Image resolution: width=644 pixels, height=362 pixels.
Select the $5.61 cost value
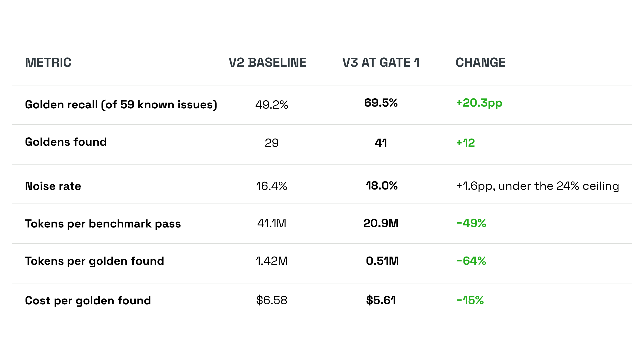381,300
